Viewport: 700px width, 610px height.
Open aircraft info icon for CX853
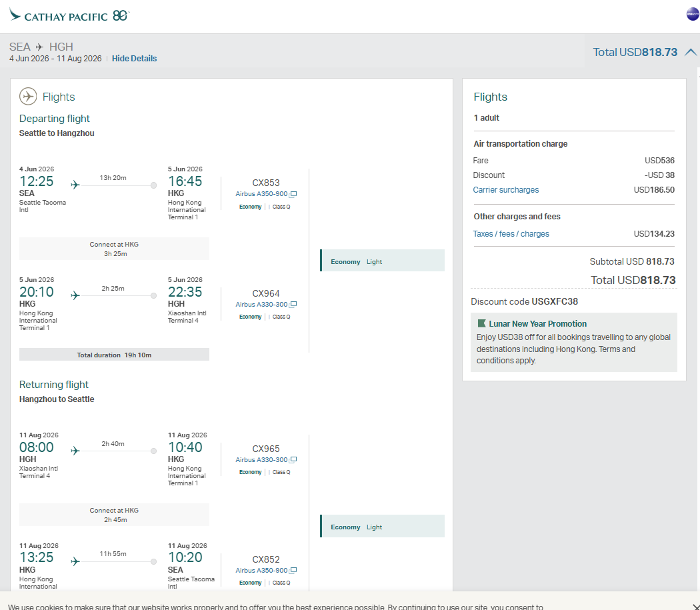click(x=293, y=194)
